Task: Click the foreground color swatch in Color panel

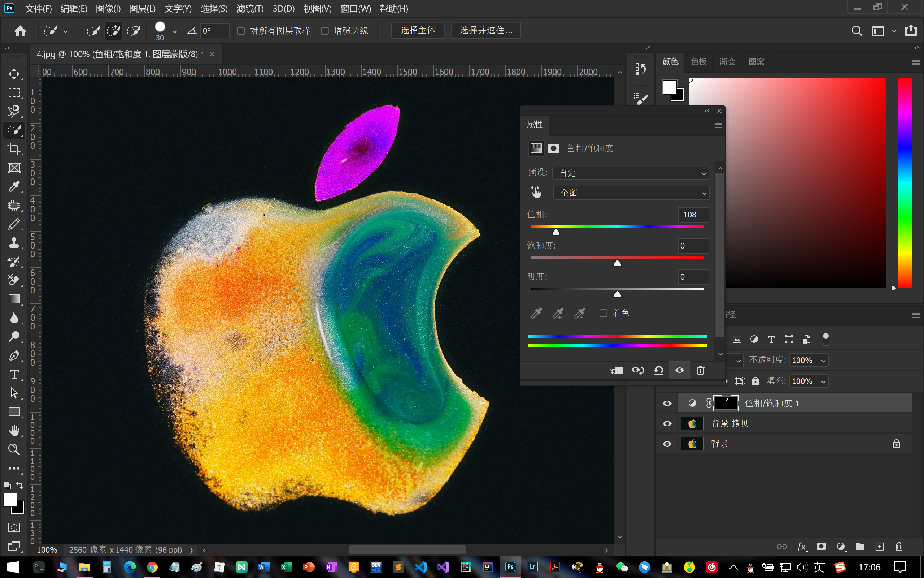Action: tap(669, 87)
